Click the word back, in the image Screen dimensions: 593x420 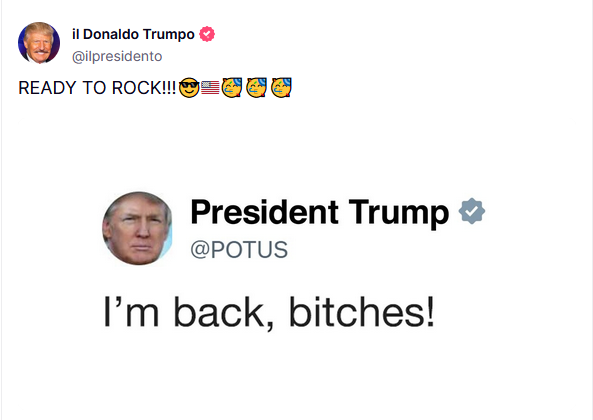pyautogui.click(x=224, y=313)
